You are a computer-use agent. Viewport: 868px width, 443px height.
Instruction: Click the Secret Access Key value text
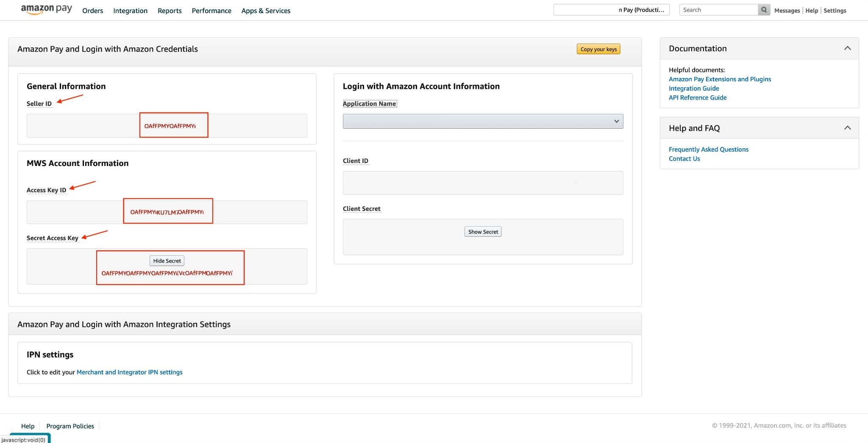point(167,273)
